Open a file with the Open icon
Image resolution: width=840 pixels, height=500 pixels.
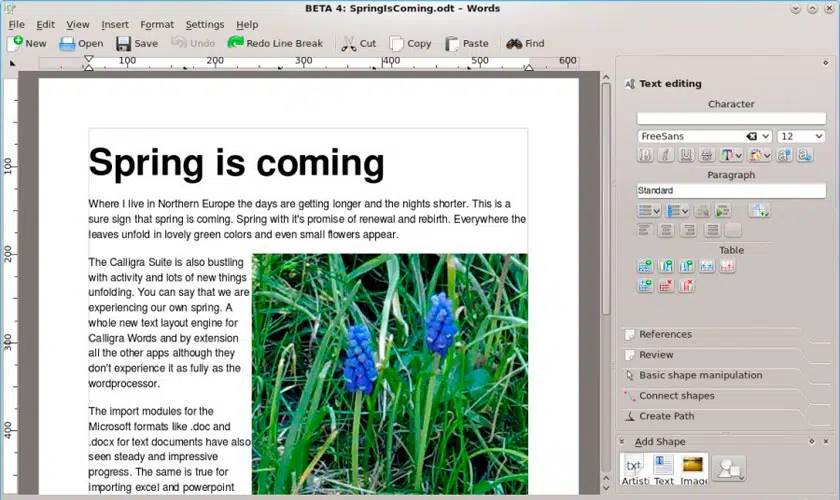coord(67,43)
